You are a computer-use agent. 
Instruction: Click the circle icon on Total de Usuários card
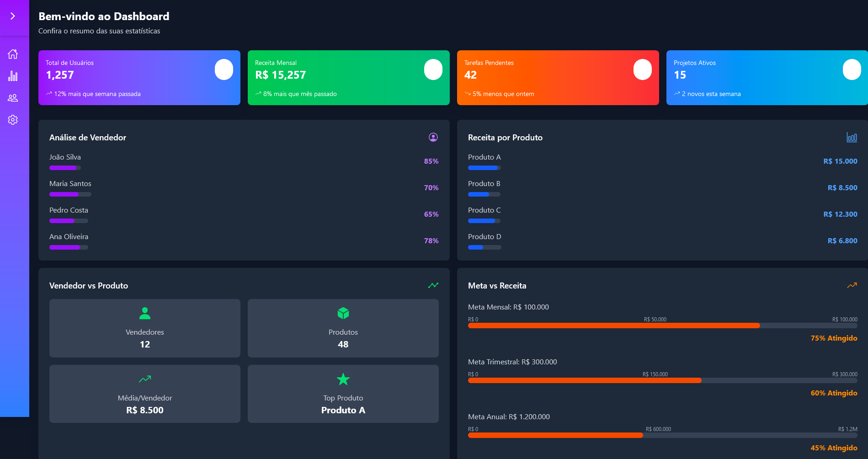click(x=224, y=69)
